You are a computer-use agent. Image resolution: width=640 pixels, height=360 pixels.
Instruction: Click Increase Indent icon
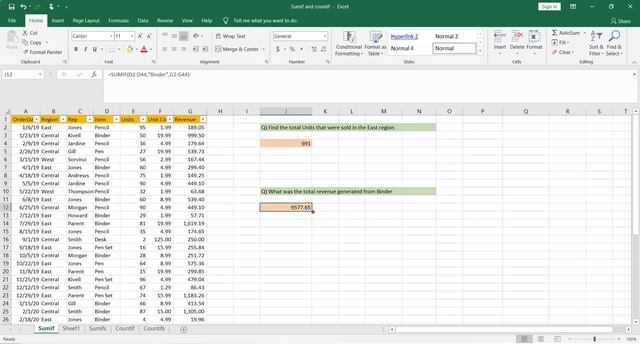click(x=205, y=49)
